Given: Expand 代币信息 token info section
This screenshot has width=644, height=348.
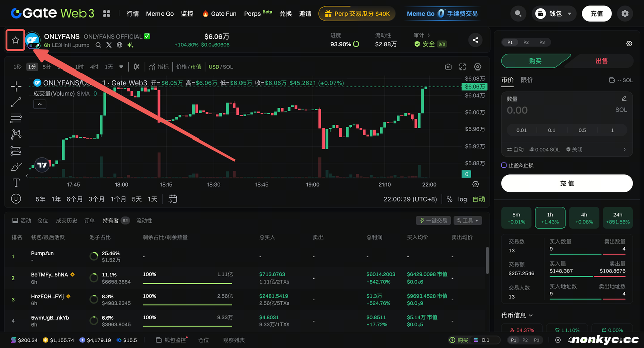Looking at the screenshot, I should click(517, 315).
